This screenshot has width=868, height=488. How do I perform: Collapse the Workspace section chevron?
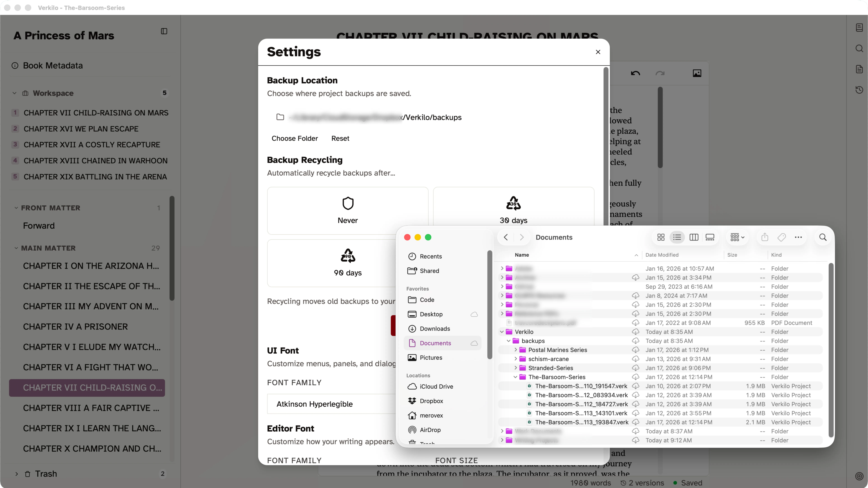[14, 93]
